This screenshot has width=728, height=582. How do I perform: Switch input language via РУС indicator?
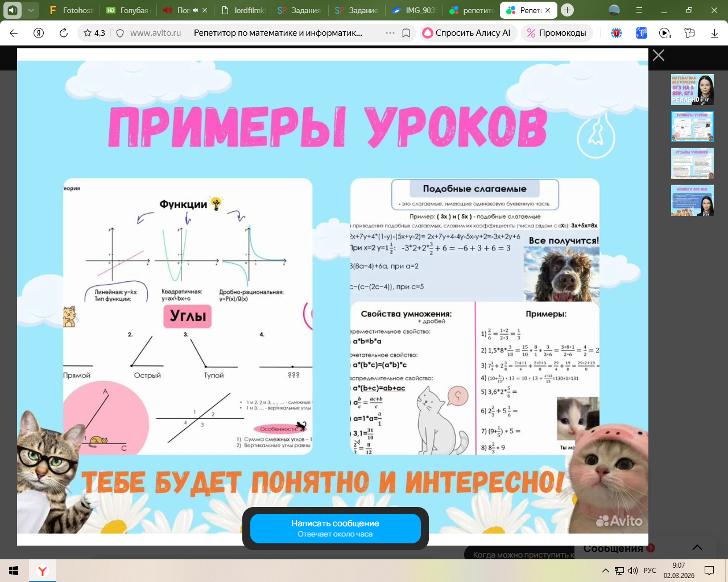(650, 571)
